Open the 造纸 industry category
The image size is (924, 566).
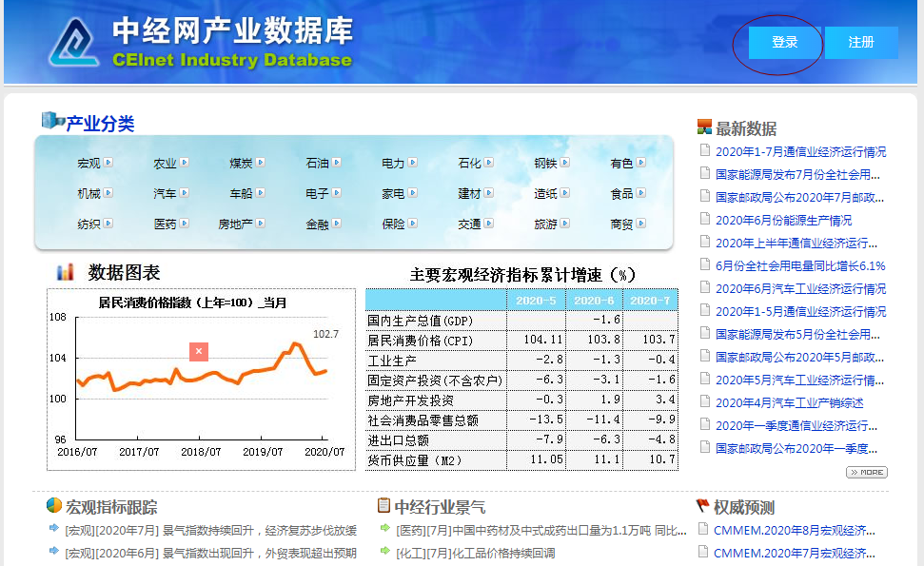tap(545, 194)
